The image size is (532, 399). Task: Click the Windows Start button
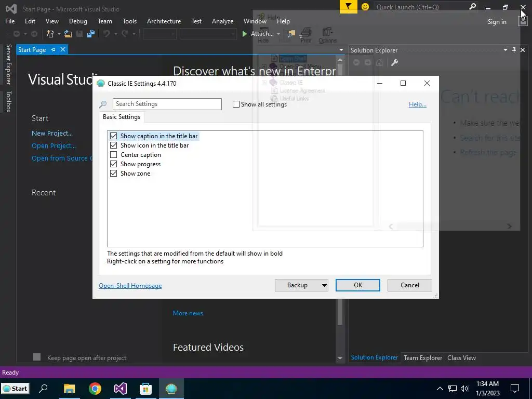point(15,389)
